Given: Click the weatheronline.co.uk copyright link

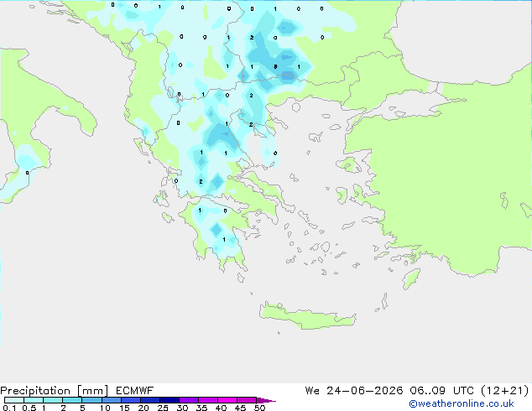Looking at the screenshot, I should (462, 403).
